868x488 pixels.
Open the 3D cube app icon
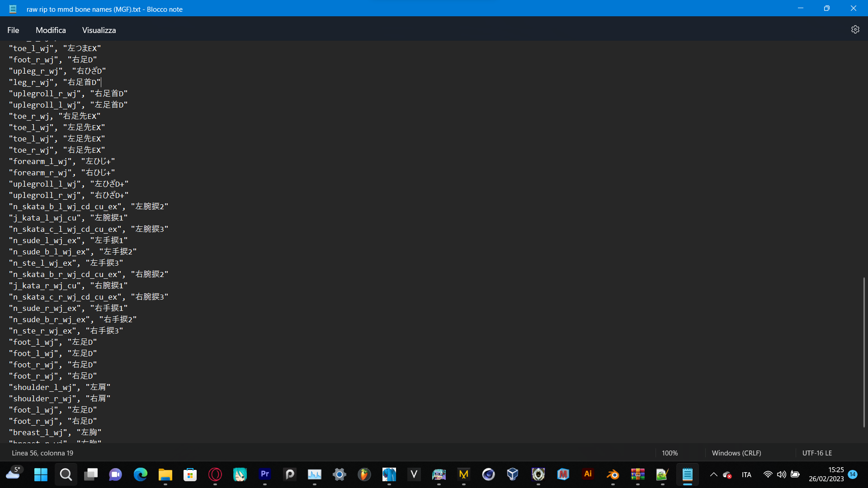click(x=513, y=474)
